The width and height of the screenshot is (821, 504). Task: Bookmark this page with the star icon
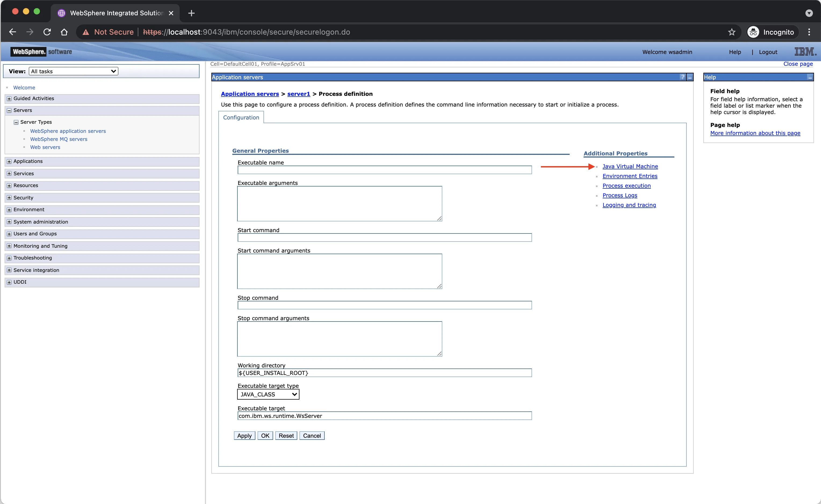coord(732,32)
